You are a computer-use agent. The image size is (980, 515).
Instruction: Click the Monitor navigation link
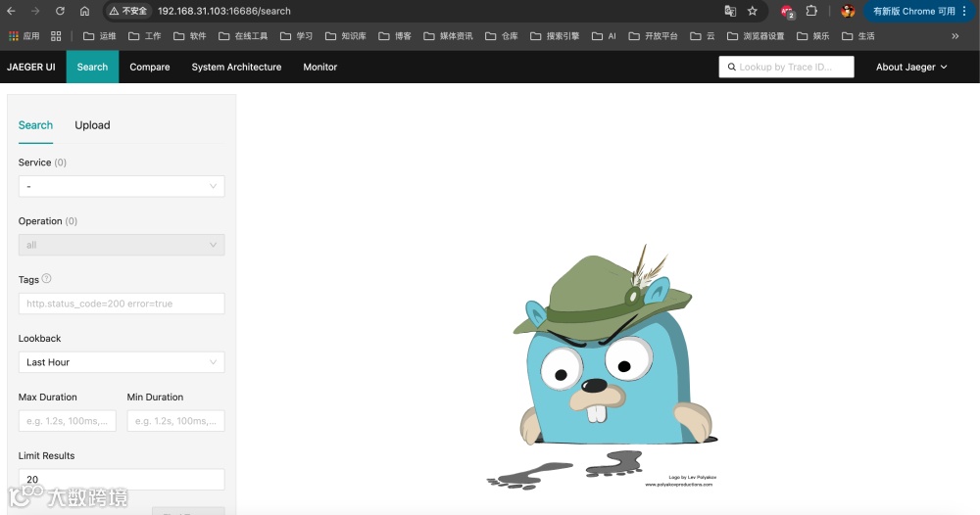click(x=319, y=67)
